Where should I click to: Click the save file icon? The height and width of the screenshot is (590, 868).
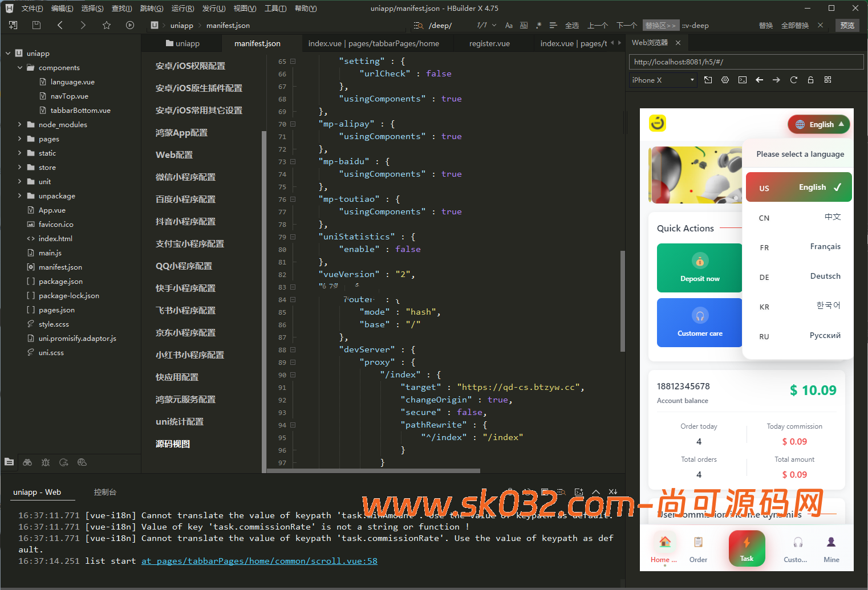pyautogui.click(x=36, y=25)
